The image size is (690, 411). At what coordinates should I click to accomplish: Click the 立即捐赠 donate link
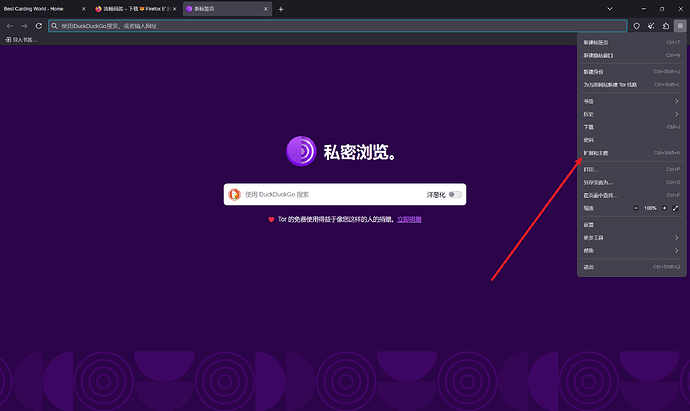tap(409, 219)
